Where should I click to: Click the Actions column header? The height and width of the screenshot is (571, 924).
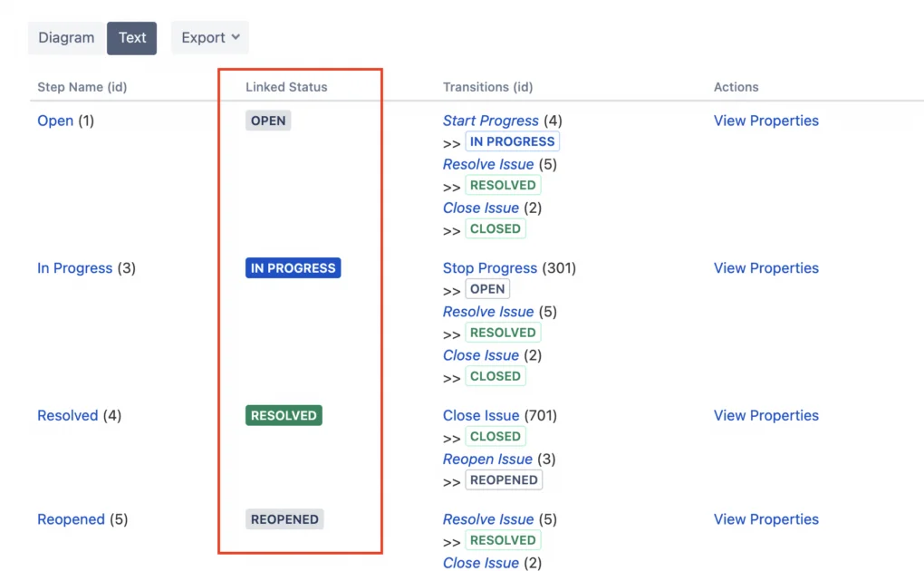(736, 87)
